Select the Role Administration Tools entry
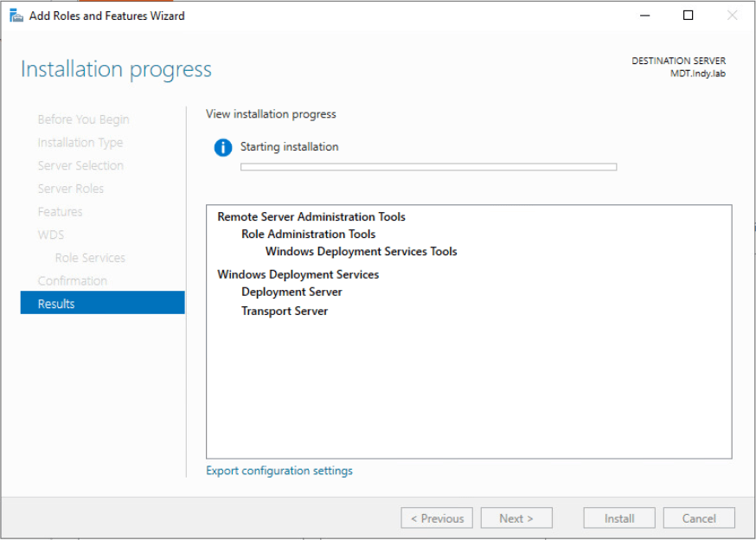756x540 pixels. point(308,235)
